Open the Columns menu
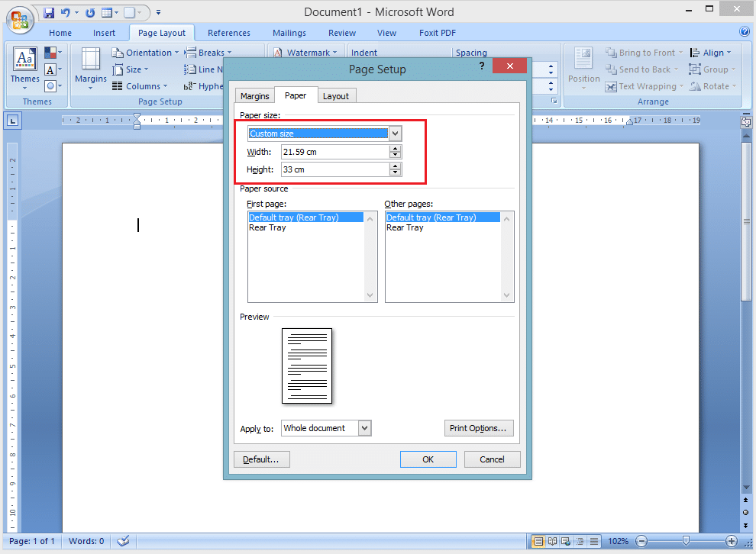756x554 pixels. [x=139, y=86]
